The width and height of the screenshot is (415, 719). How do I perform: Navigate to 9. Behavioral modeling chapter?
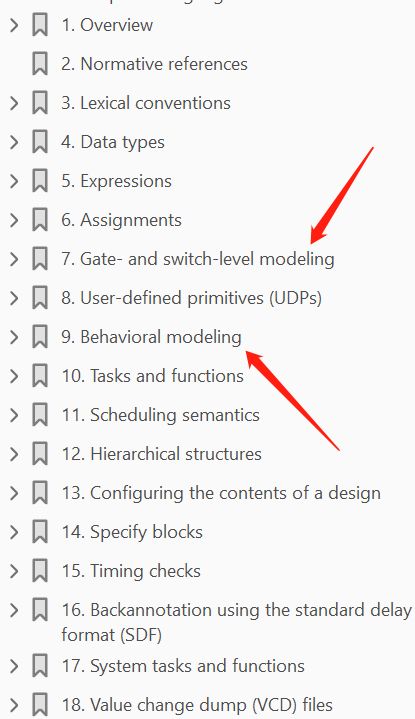(x=151, y=337)
